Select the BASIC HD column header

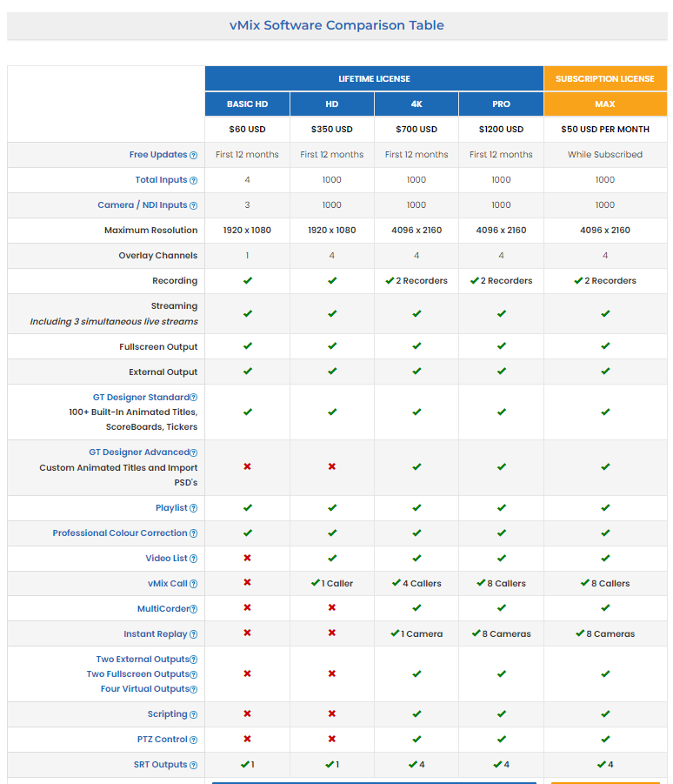click(x=247, y=104)
